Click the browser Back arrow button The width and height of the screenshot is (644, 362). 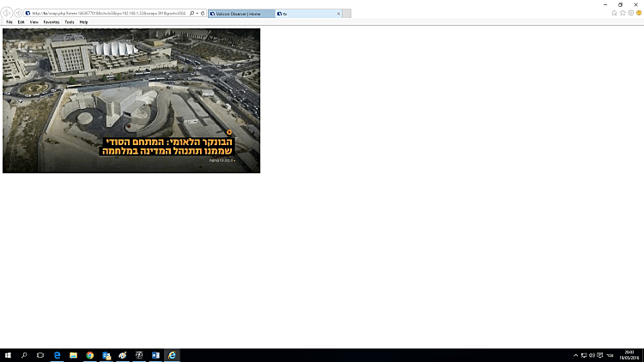[x=7, y=14]
